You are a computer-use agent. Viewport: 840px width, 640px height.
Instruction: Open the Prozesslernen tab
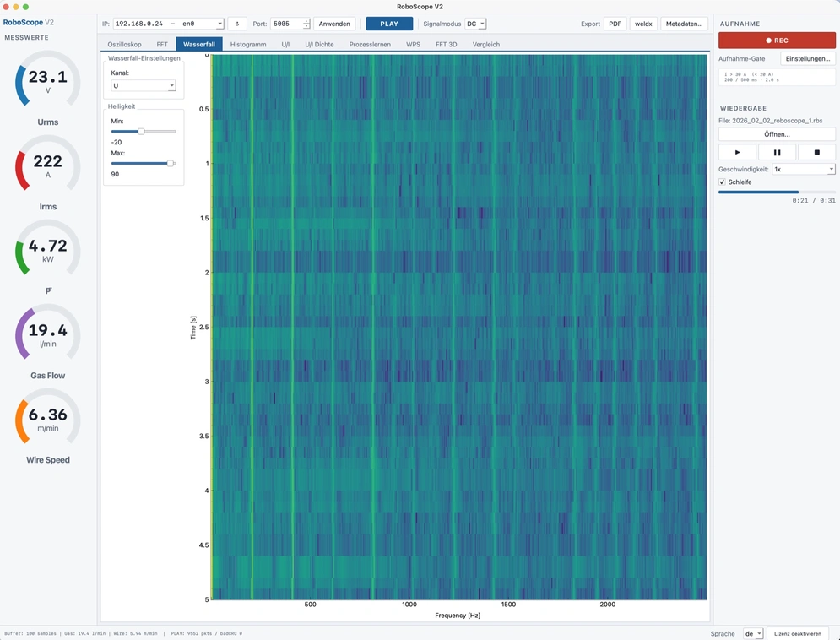click(370, 45)
